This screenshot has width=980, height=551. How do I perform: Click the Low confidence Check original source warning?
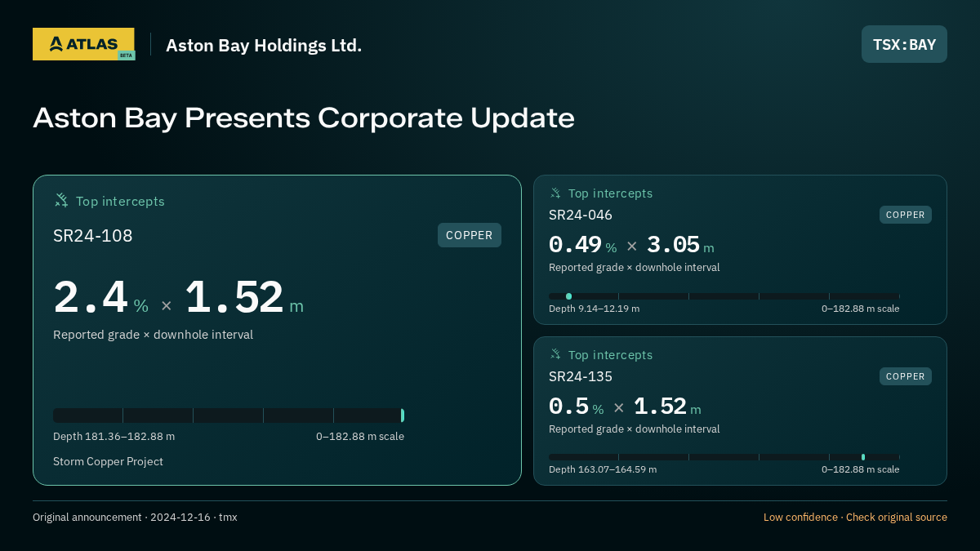coord(855,518)
